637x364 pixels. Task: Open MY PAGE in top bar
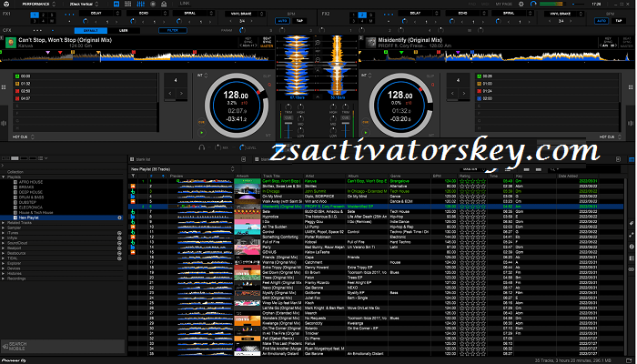coord(504,4)
